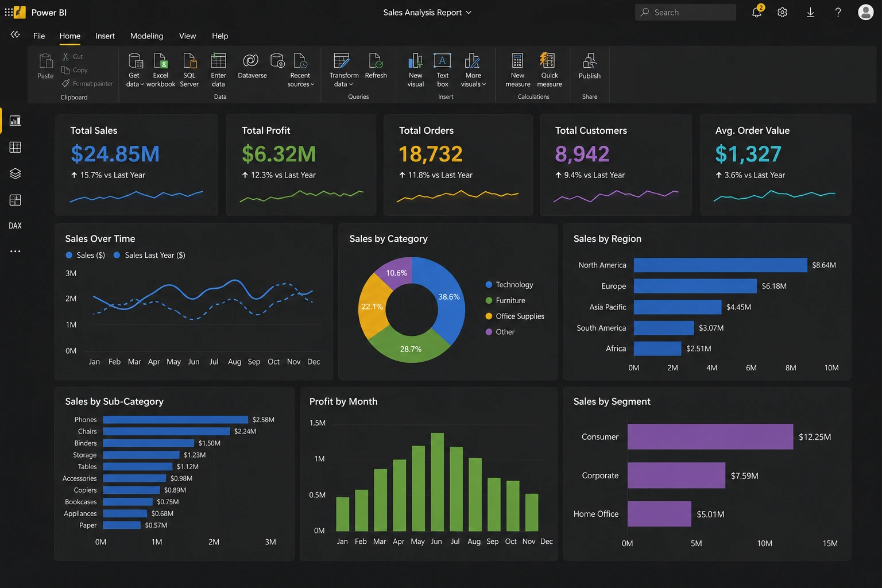Viewport: 882px width, 588px height.
Task: Open the File menu
Action: (39, 36)
